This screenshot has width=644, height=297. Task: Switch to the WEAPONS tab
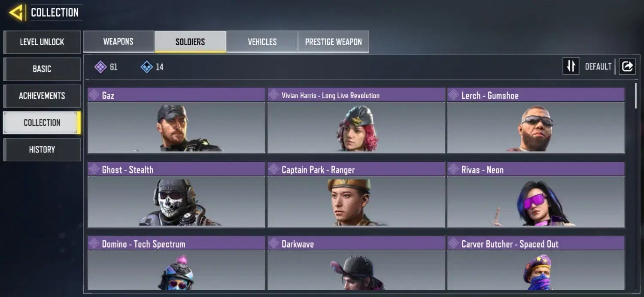(118, 42)
